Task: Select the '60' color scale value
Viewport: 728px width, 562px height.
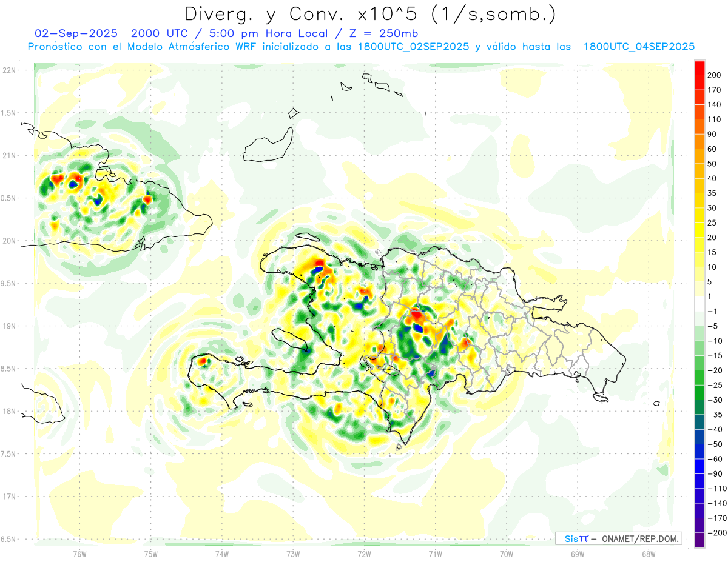Action: point(712,149)
